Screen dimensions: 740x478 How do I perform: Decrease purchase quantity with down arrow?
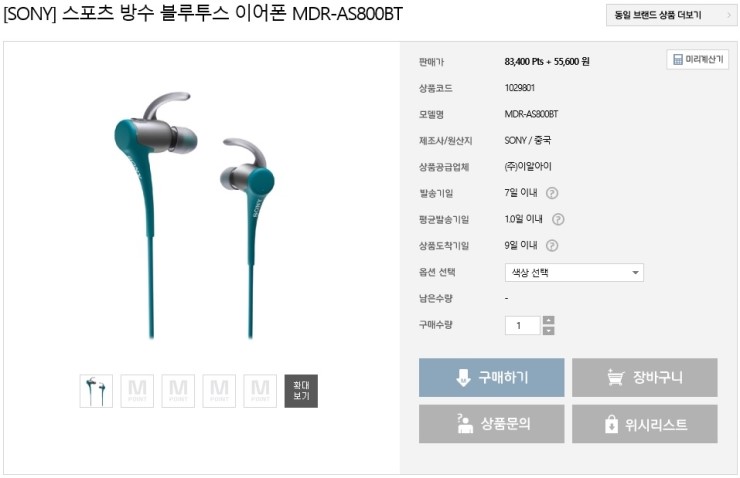[548, 331]
